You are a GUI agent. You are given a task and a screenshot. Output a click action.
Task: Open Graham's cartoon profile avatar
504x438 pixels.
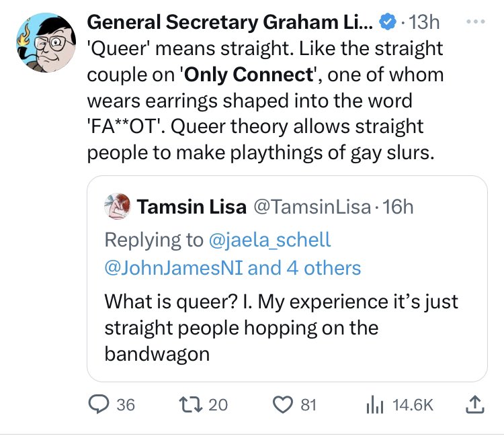tap(46, 42)
